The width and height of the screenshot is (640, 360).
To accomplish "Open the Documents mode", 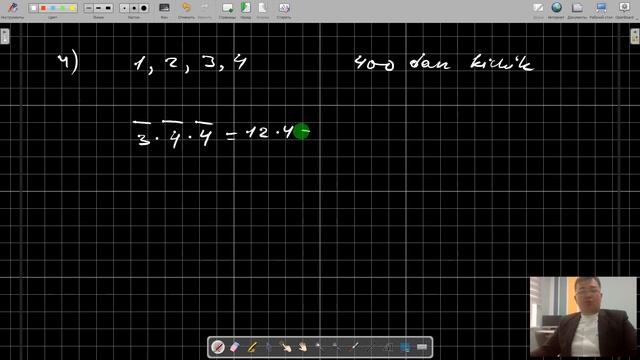I will [x=577, y=8].
